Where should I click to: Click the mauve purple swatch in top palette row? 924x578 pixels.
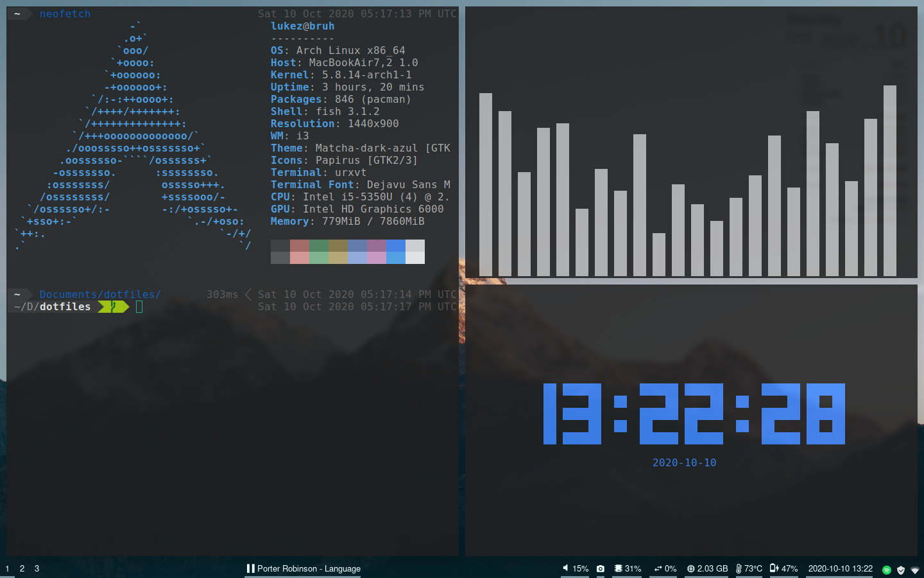[x=377, y=245]
